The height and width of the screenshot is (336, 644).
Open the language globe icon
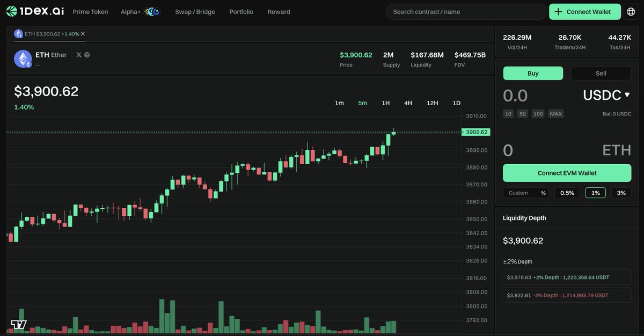tap(631, 12)
